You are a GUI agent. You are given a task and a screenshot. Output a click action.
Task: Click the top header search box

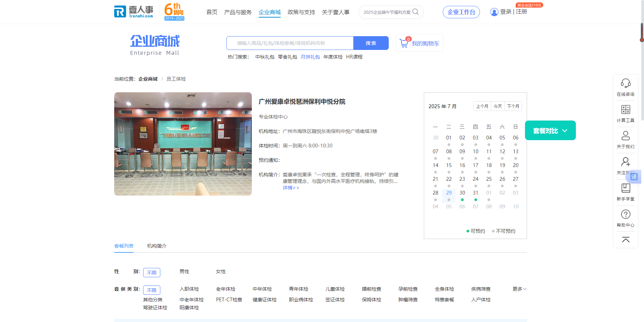click(391, 12)
